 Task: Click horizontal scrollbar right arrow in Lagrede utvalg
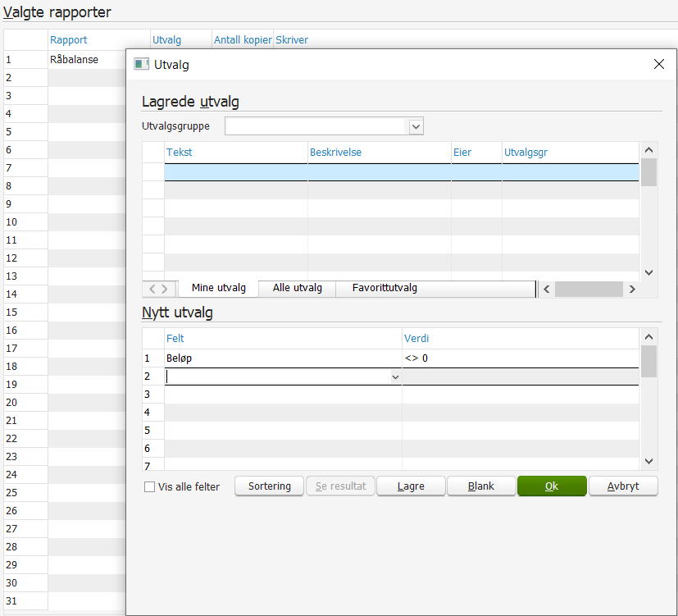pos(632,289)
